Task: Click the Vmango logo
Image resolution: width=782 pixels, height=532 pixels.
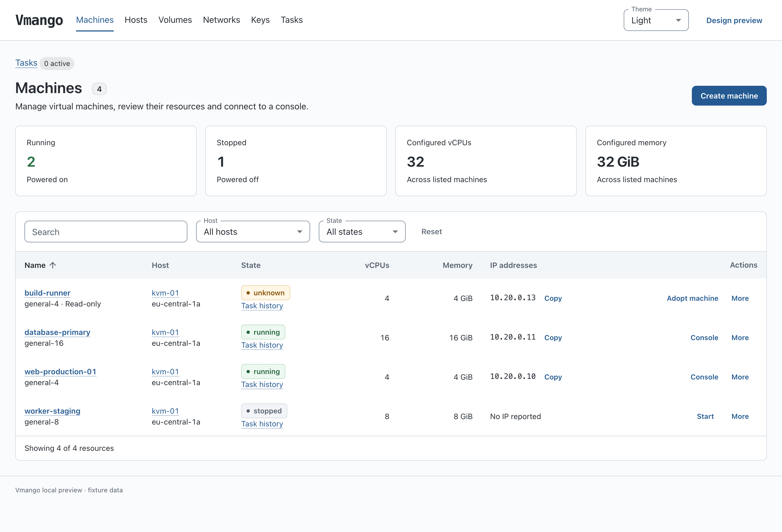Action: point(39,20)
